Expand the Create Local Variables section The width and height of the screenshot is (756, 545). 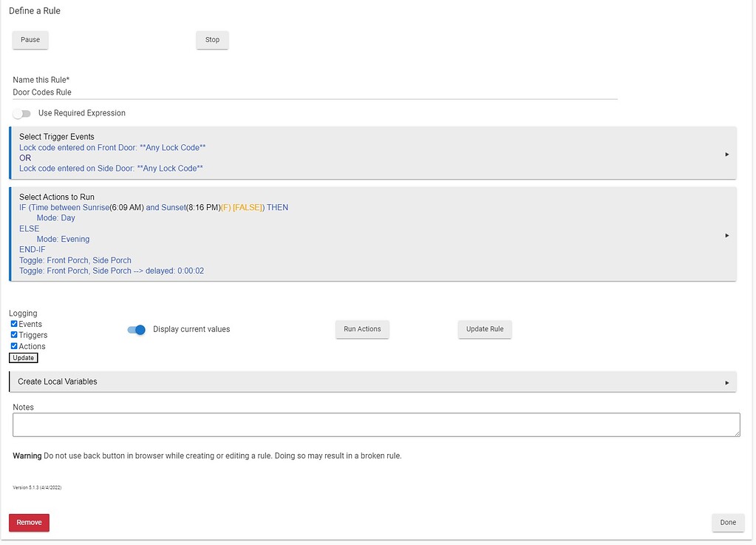[726, 382]
